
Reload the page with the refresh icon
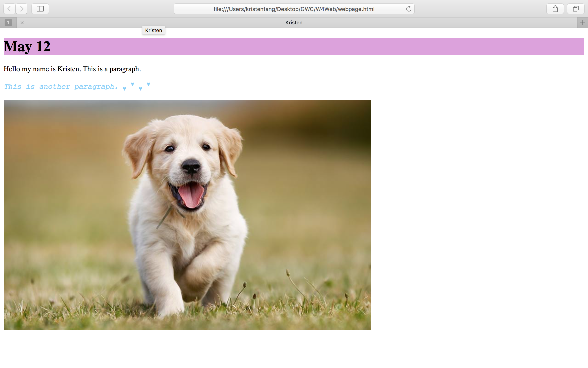click(x=409, y=9)
